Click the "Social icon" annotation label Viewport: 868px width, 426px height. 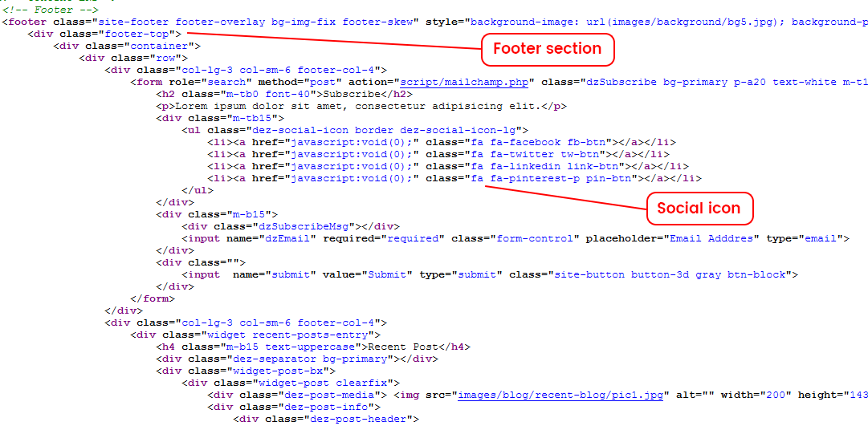(699, 209)
